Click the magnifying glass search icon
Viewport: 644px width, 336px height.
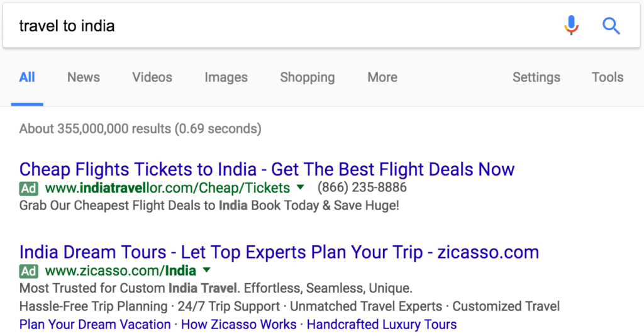coord(611,26)
